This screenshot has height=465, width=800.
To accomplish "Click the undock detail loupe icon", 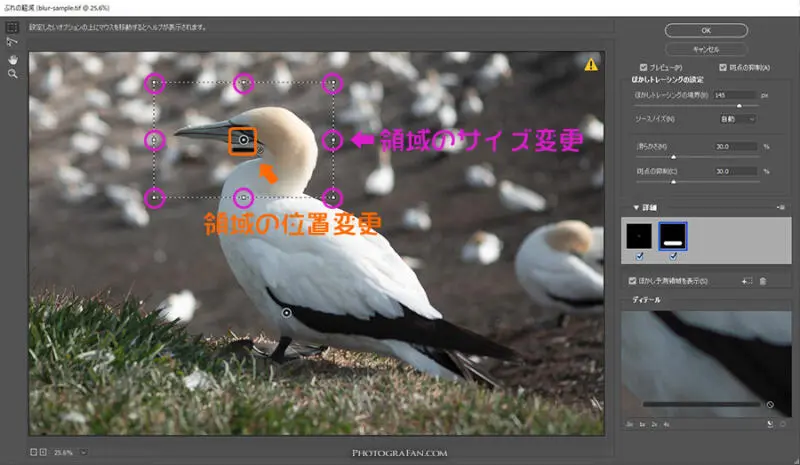I will [x=770, y=424].
